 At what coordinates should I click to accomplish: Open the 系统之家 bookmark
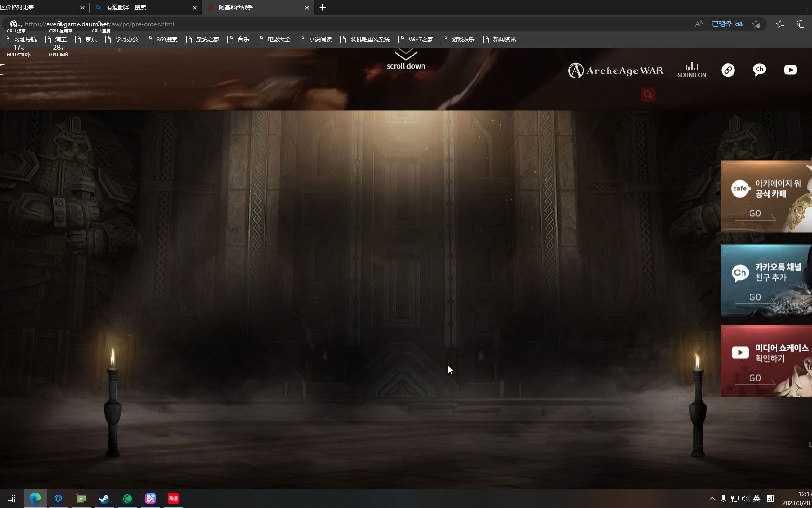pos(203,40)
